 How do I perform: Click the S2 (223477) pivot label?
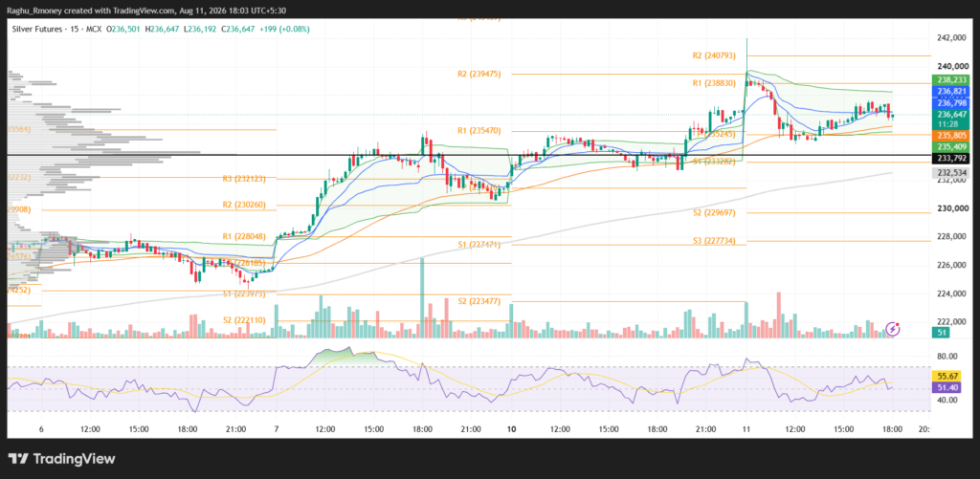[x=479, y=301]
